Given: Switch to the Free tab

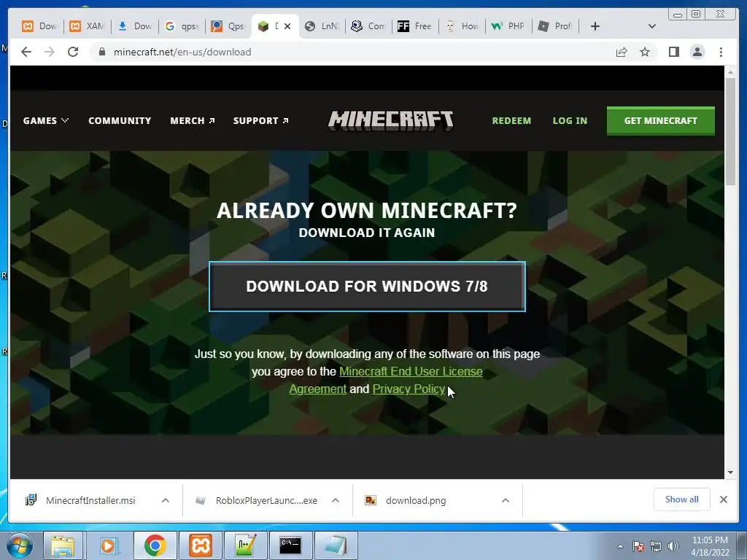Looking at the screenshot, I should pos(414,26).
